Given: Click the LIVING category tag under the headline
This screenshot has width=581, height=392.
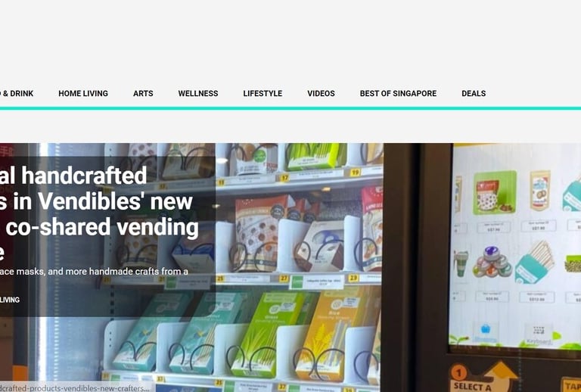Looking at the screenshot, I should pos(10,300).
